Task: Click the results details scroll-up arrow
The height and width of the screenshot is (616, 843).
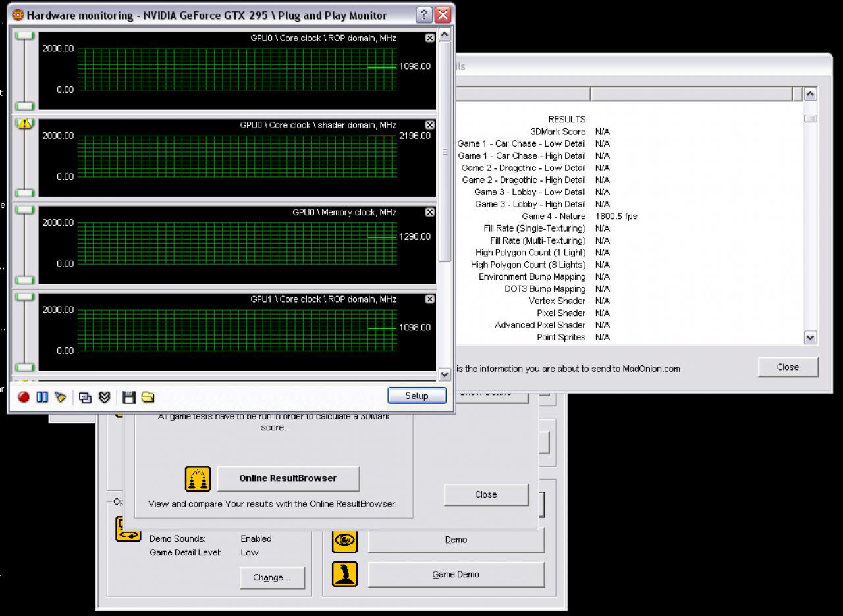Action: click(x=811, y=93)
